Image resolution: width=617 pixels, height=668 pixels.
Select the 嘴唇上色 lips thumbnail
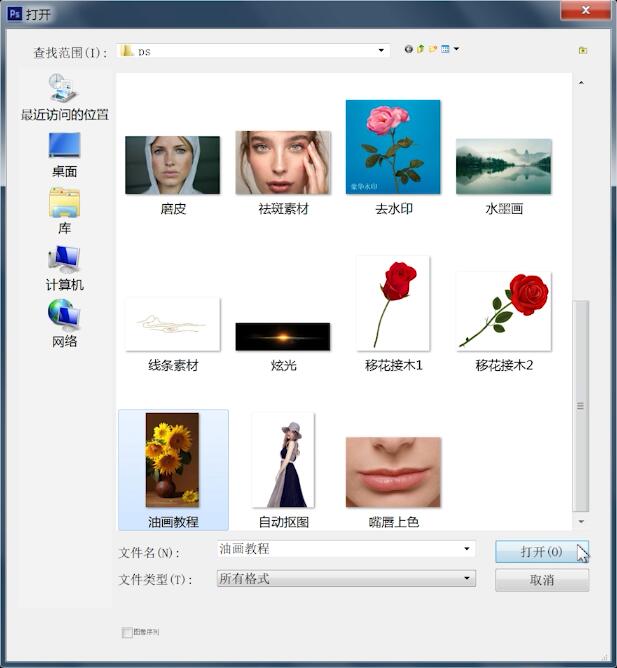(x=393, y=472)
